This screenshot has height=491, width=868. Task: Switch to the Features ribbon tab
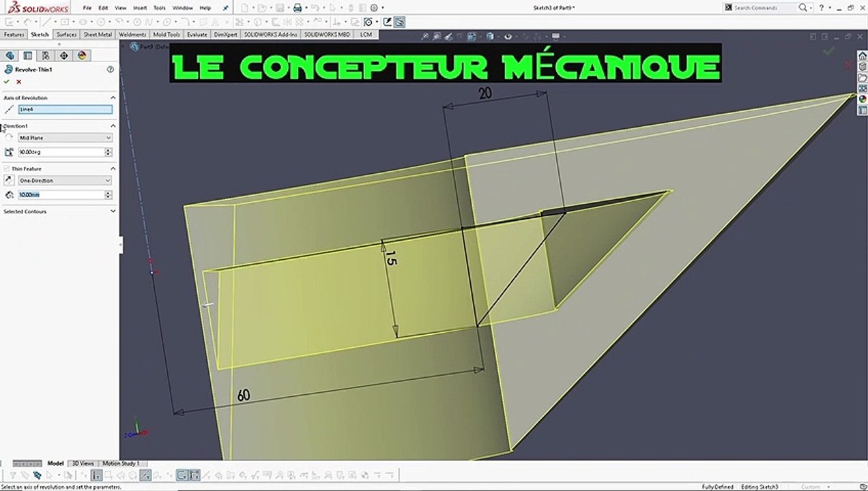[14, 34]
